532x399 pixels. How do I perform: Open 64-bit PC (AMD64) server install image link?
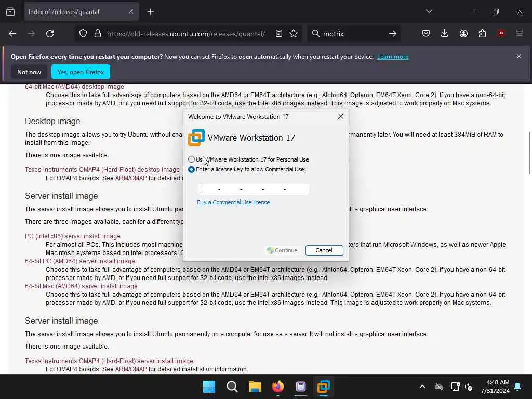(79, 261)
